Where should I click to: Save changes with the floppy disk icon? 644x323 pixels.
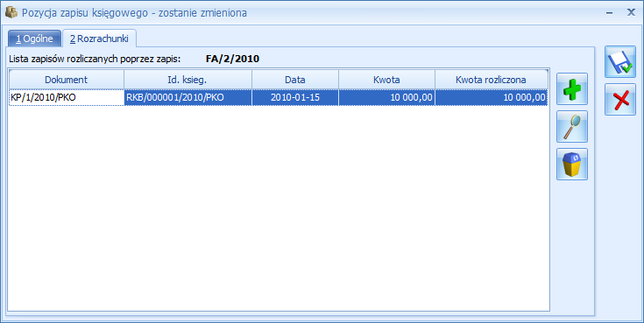(620, 61)
